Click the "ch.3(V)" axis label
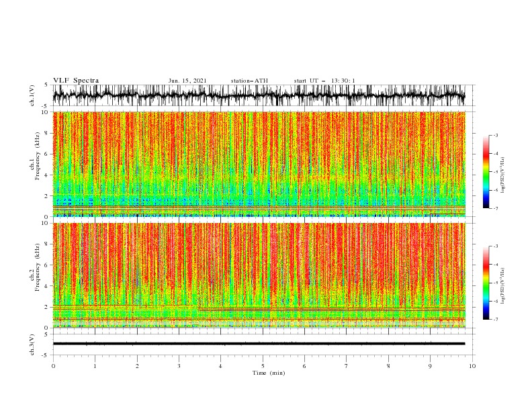Viewport: 532px width, 411px height. point(32,345)
